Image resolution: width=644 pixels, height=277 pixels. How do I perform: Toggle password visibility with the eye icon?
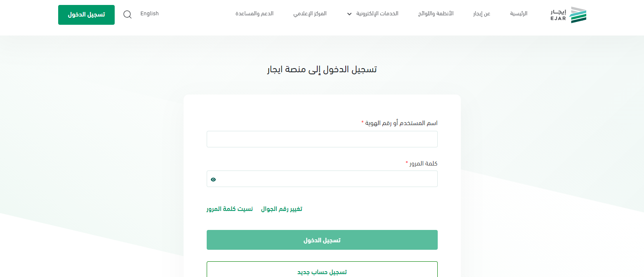point(213,179)
